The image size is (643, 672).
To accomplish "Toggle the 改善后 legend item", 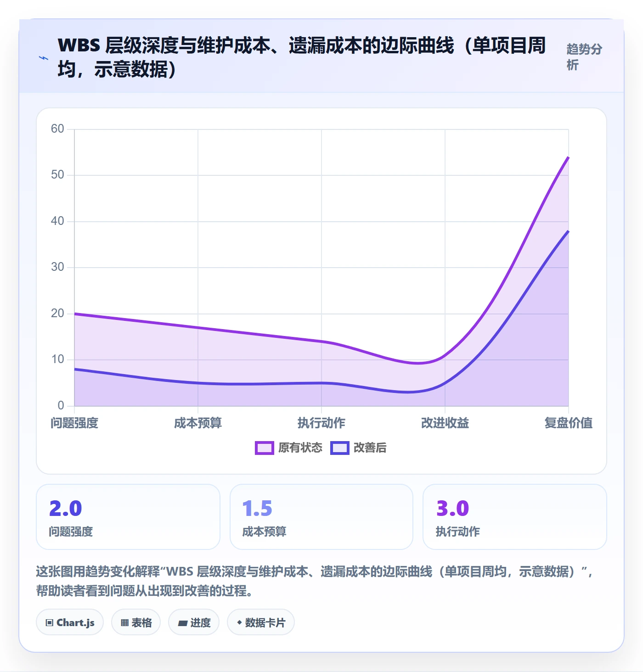I will coord(358,448).
